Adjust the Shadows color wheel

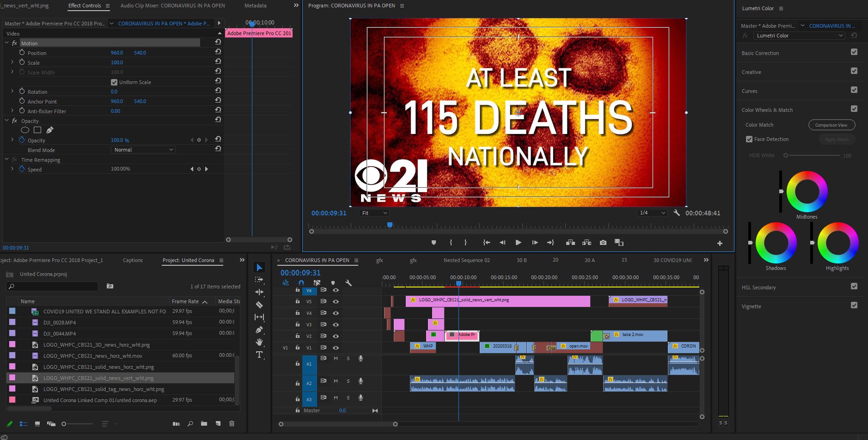tap(776, 243)
